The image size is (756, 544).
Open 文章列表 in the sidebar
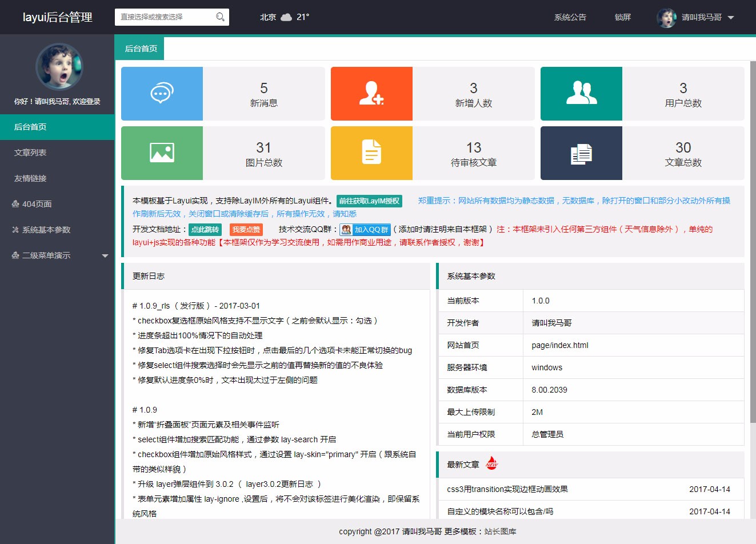[x=30, y=153]
